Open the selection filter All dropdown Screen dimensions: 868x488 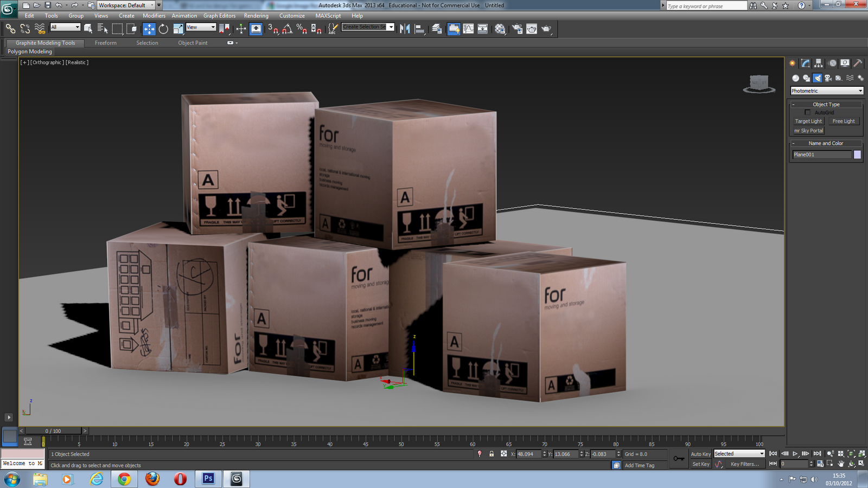pyautogui.click(x=65, y=27)
